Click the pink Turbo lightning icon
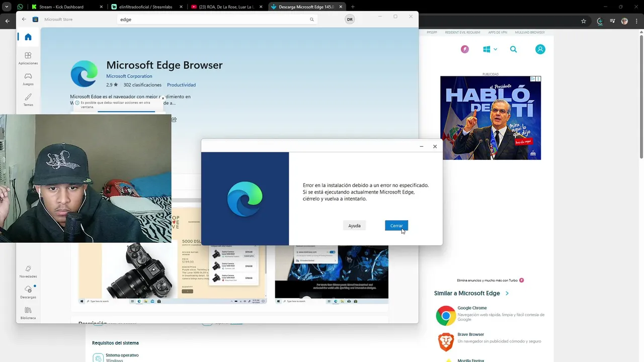Image resolution: width=644 pixels, height=362 pixels. tap(465, 49)
